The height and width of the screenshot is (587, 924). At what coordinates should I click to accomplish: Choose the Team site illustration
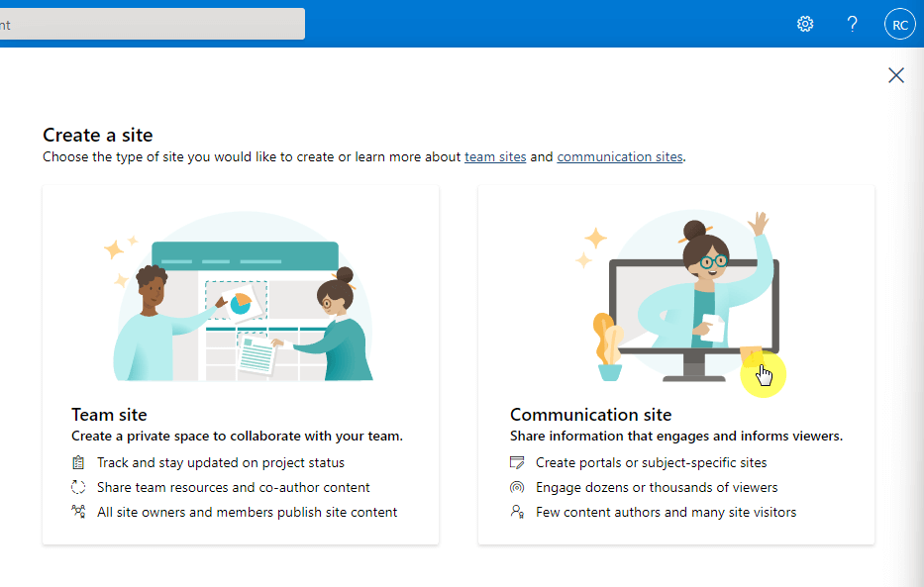tap(243, 297)
